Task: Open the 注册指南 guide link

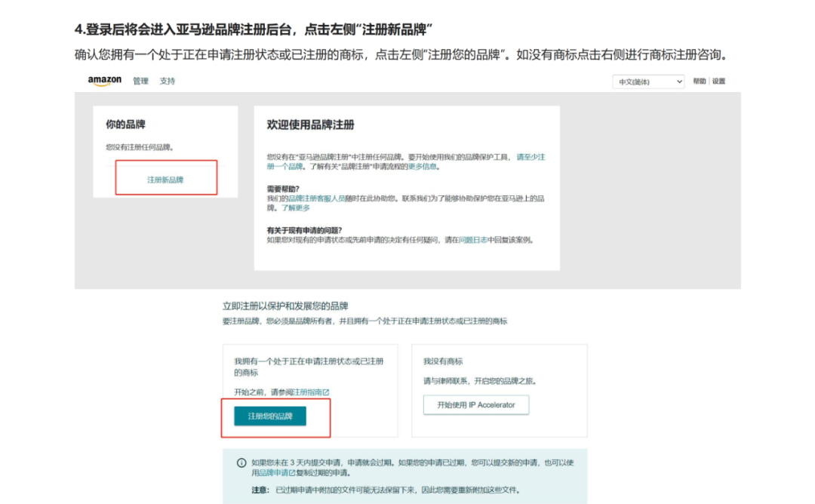Action: click(x=311, y=392)
